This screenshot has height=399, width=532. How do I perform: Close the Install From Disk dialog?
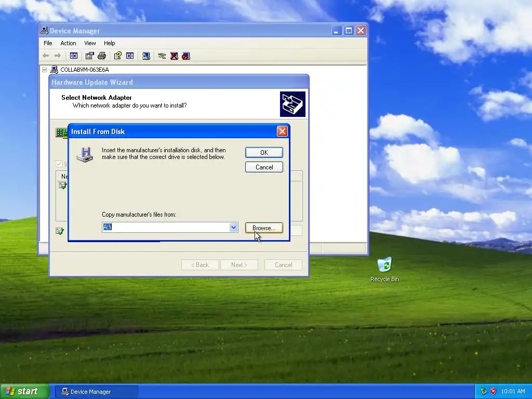[282, 131]
